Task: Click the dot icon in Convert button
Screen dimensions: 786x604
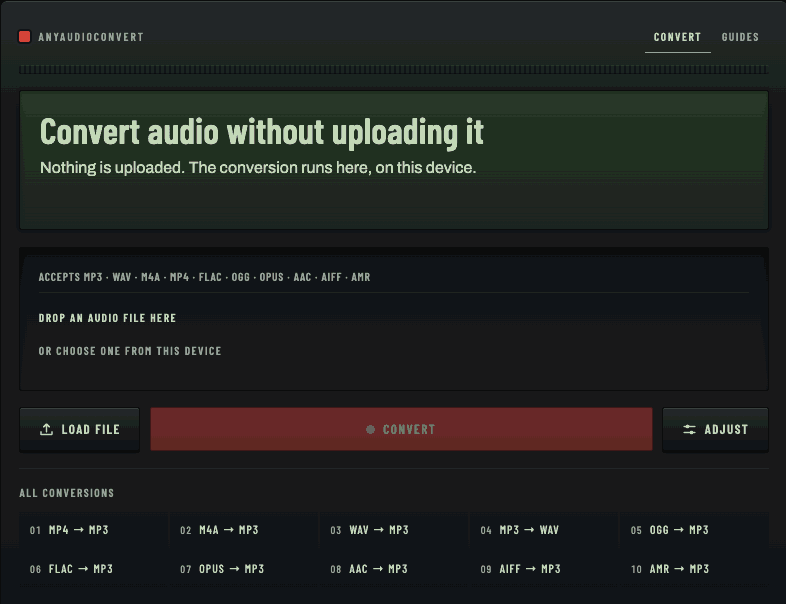Action: click(x=370, y=430)
